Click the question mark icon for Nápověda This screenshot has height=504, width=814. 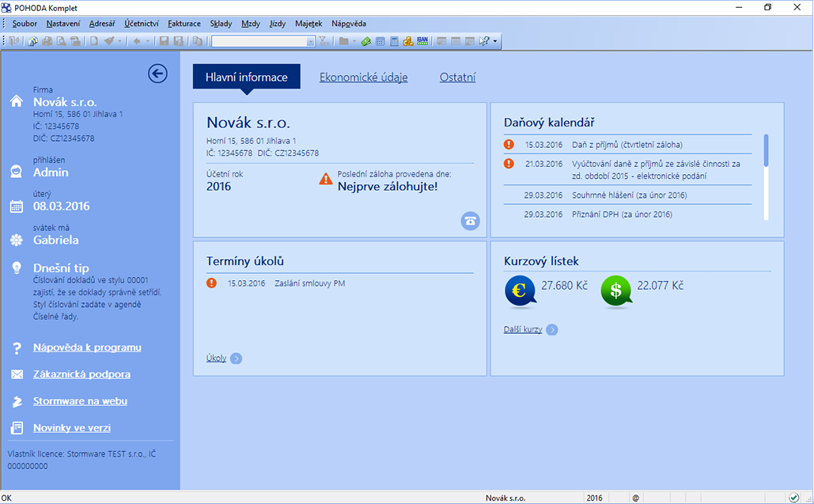point(17,348)
